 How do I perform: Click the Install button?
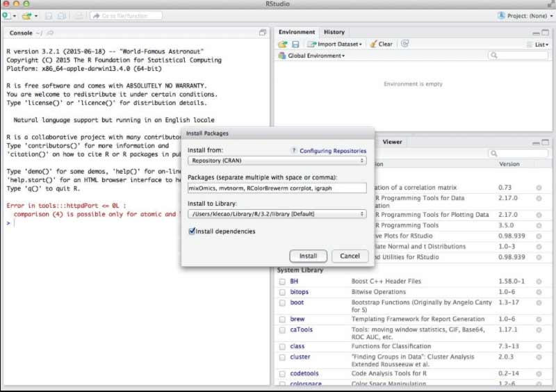coord(308,256)
